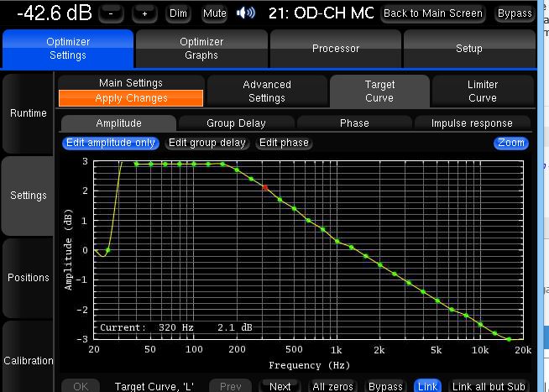Select the green curve point at 50 Hz
This screenshot has width=549, height=392.
[x=151, y=165]
